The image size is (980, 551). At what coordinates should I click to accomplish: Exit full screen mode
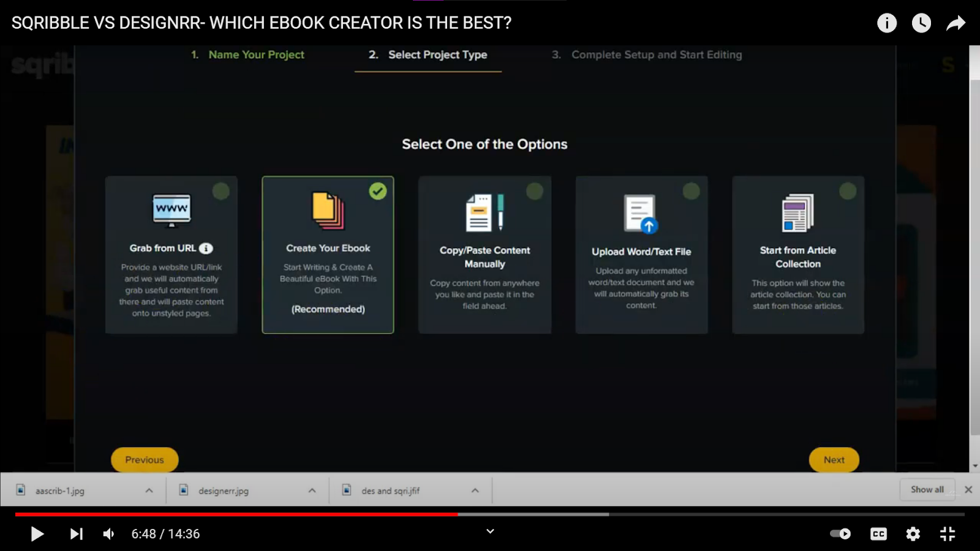(x=948, y=534)
